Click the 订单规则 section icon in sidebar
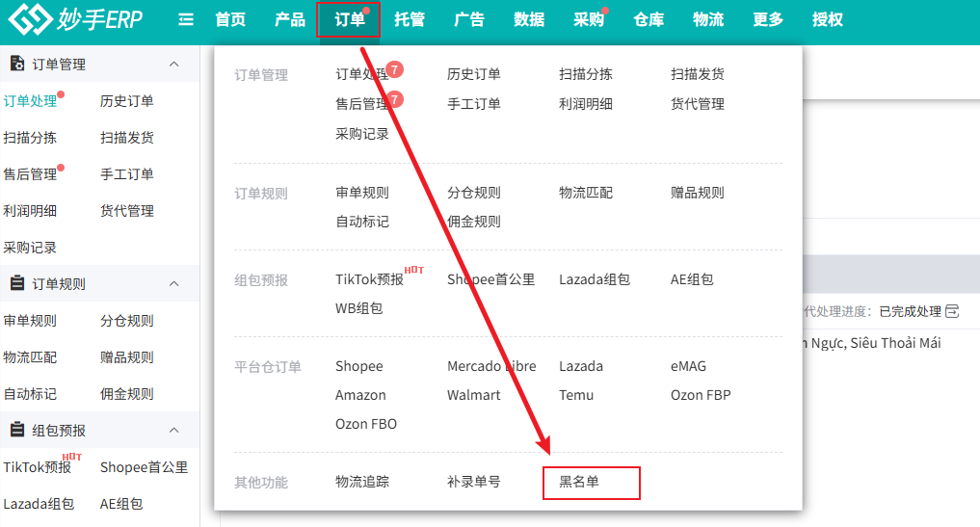 pos(16,283)
